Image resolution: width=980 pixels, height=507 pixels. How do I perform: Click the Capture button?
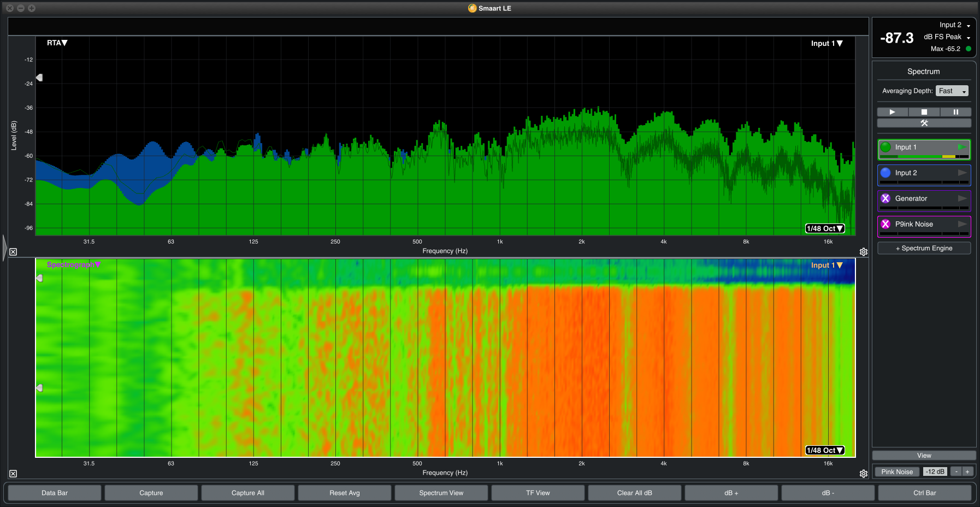(151, 493)
